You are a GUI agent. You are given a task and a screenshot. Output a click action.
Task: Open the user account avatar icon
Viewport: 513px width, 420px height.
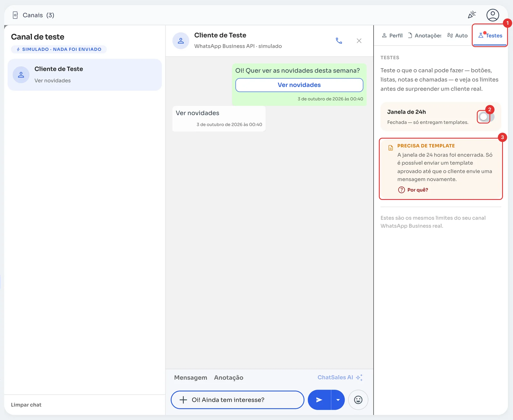(492, 15)
